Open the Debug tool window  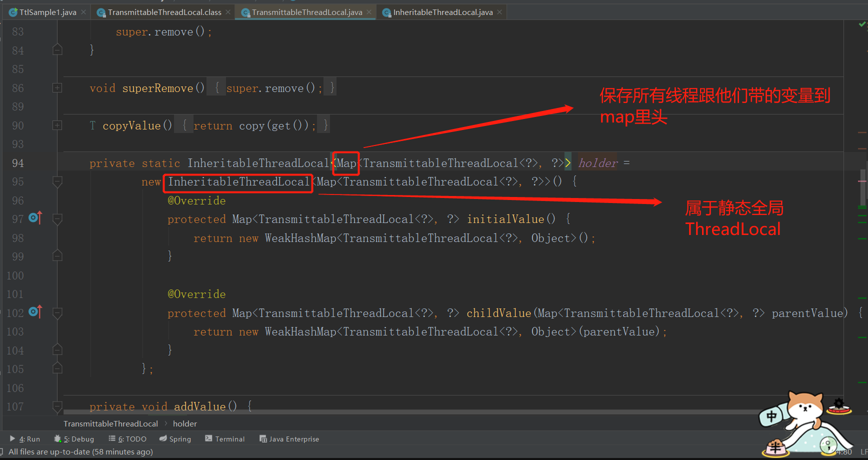click(74, 439)
